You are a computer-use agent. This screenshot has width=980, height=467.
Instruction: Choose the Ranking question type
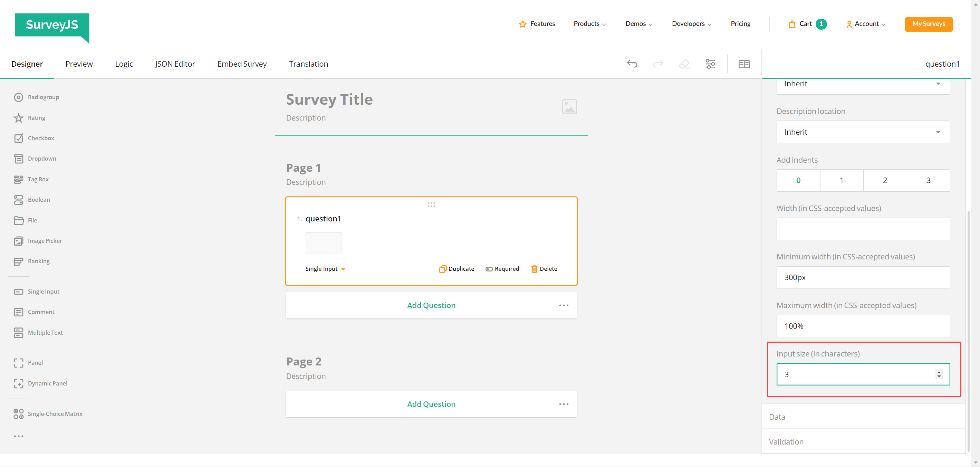(39, 261)
